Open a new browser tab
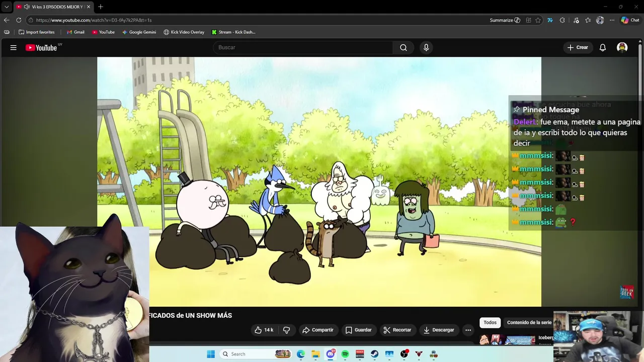 [x=101, y=7]
